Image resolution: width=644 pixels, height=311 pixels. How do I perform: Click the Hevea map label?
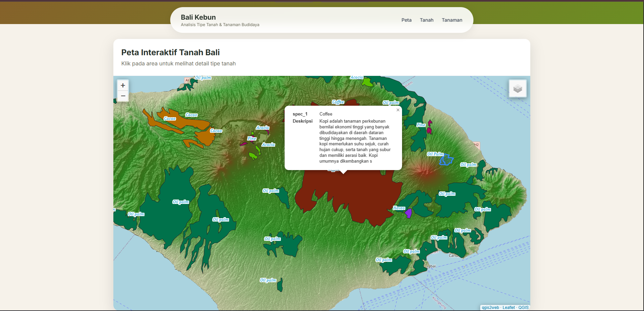(399, 208)
